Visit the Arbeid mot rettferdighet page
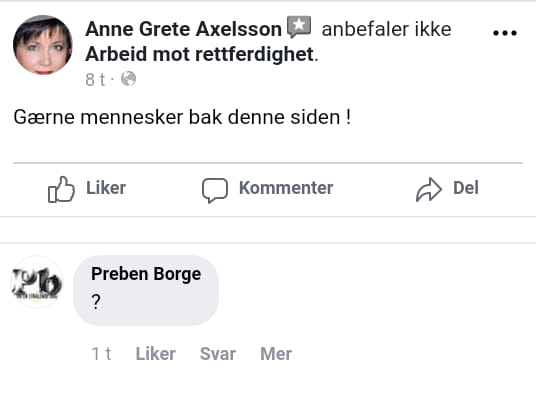Viewport: 536px width, 394px height. tap(200, 54)
